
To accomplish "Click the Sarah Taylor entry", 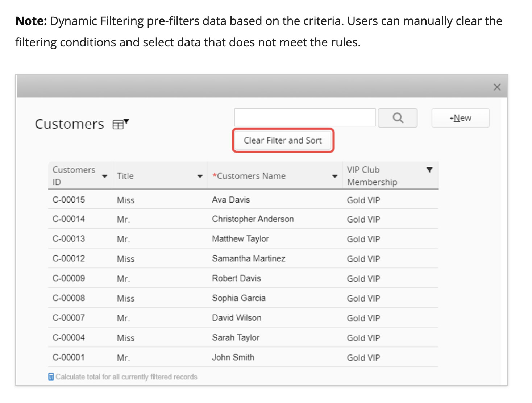I will tap(236, 337).
